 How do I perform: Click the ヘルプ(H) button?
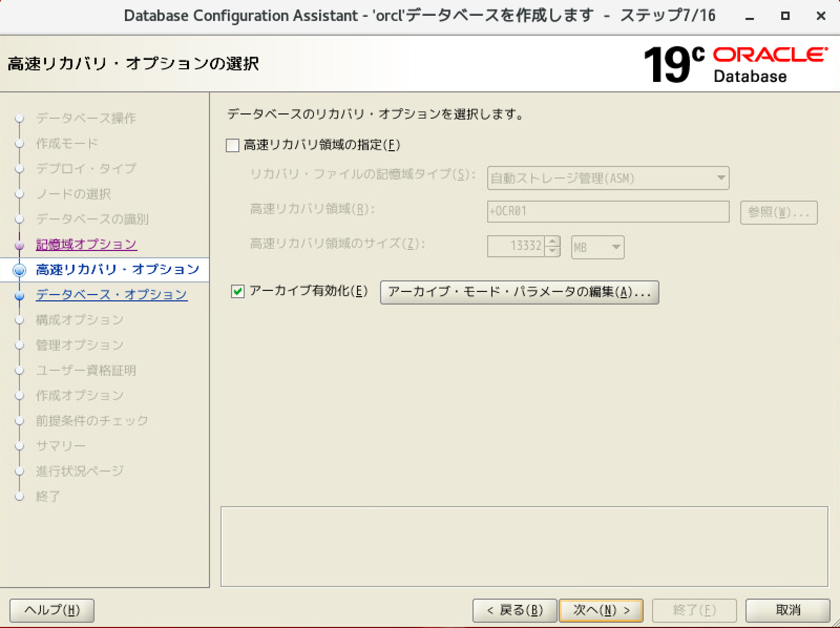coord(51,610)
